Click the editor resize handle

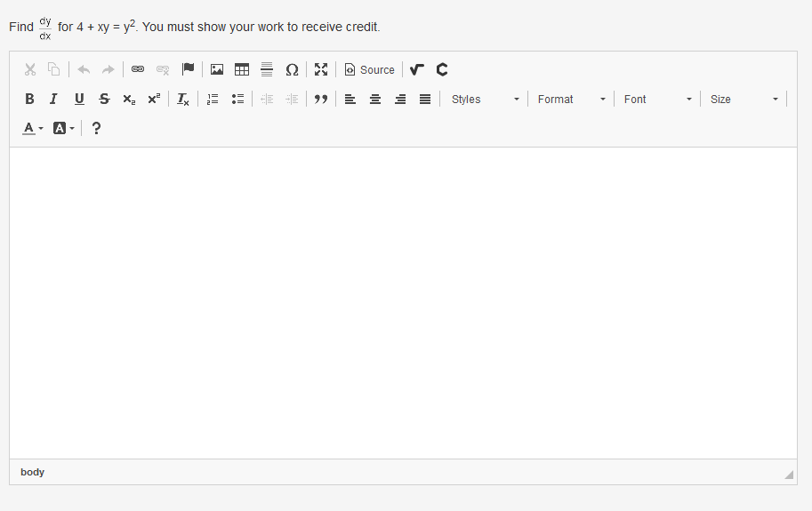[789, 475]
